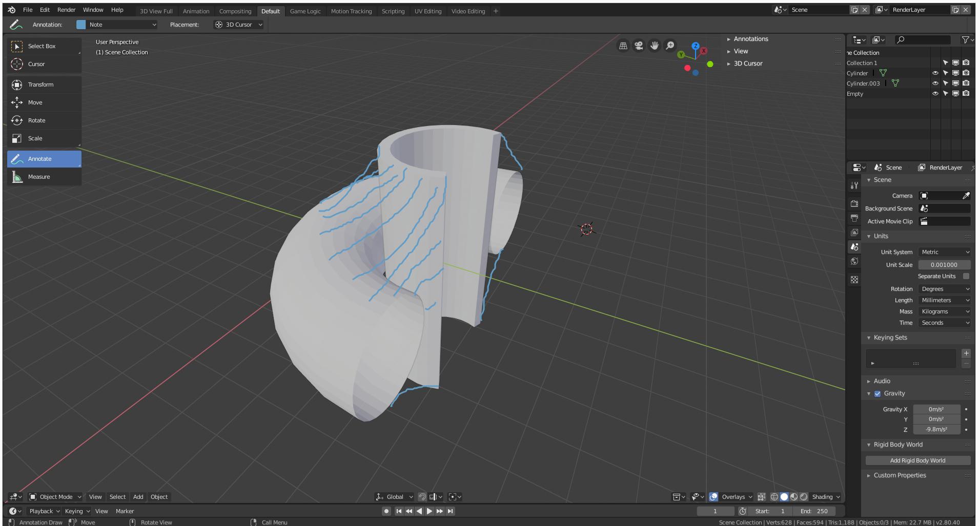This screenshot has width=980, height=526.
Task: Pick the Move tool
Action: (x=44, y=102)
